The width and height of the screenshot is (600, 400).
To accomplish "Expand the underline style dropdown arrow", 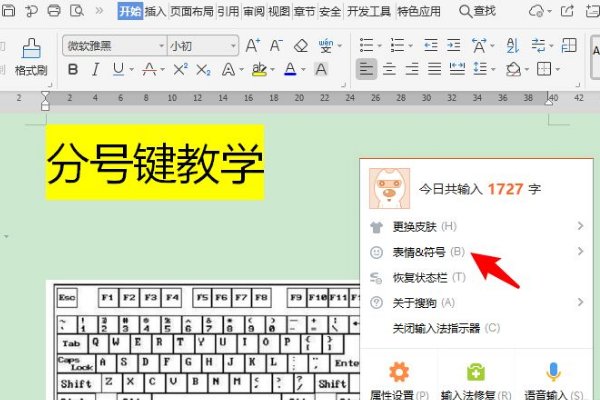I will tap(131, 70).
